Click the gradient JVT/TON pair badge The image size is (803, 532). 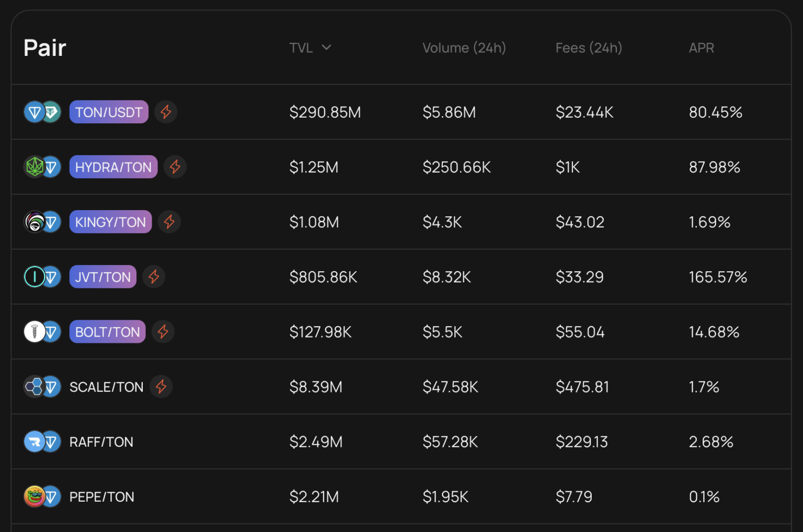click(102, 276)
